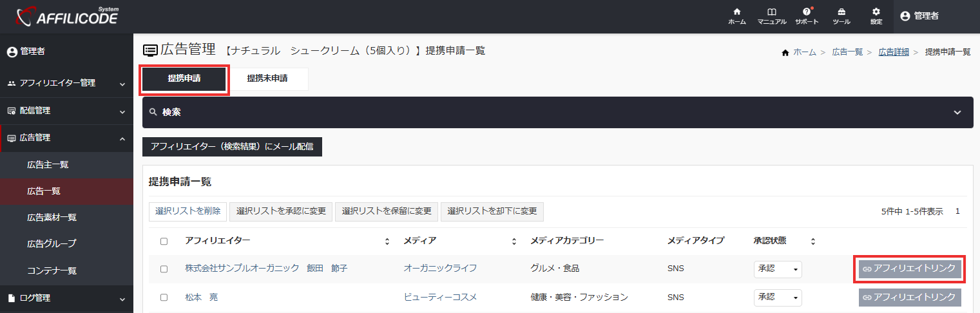Viewport: 980px width, 313px height.
Task: Open ビューティーコスメ media link
Action: pos(440,297)
